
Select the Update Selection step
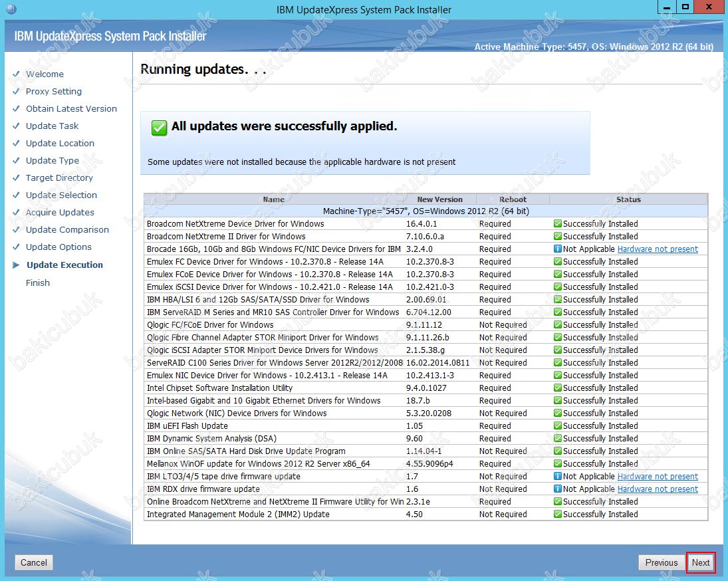pyautogui.click(x=62, y=195)
